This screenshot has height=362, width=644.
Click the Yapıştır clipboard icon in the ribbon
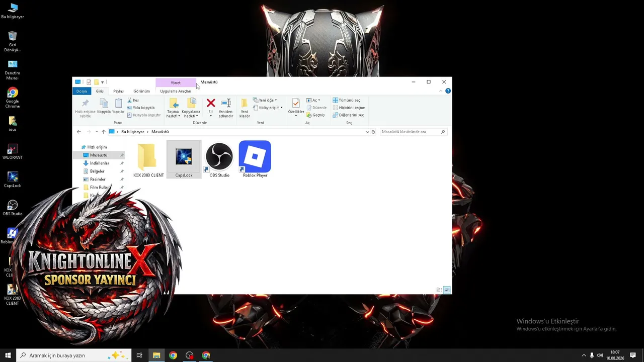tap(118, 103)
